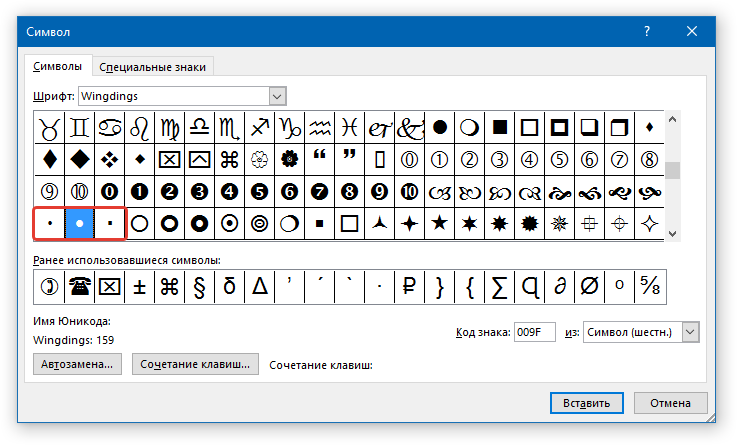Pick the curly brace } in recent symbols

point(439,286)
